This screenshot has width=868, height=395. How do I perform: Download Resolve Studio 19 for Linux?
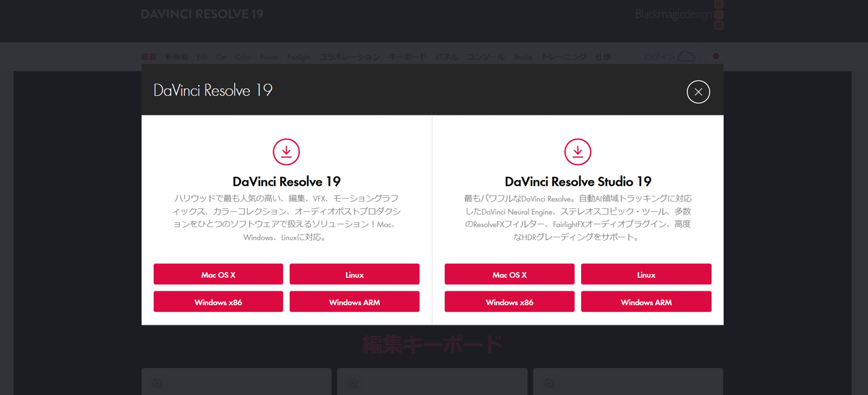click(646, 274)
